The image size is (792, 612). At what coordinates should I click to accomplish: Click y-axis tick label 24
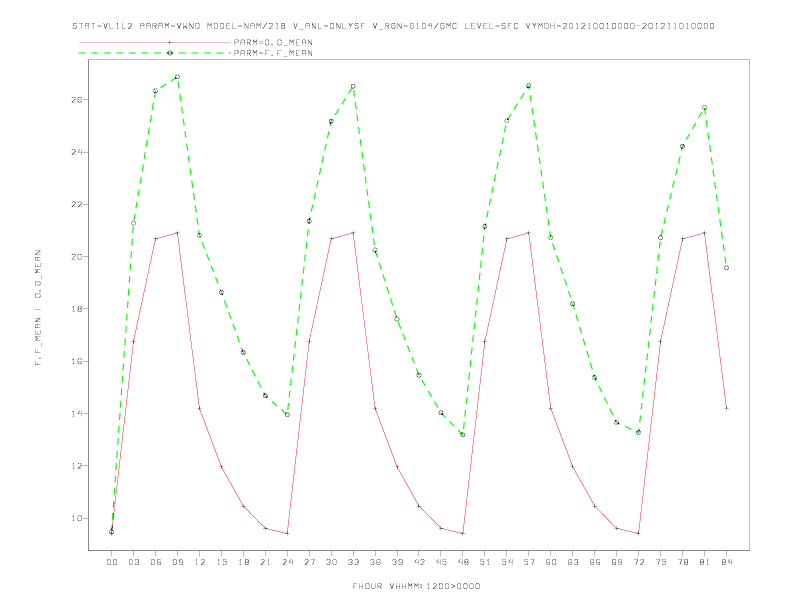[76, 152]
